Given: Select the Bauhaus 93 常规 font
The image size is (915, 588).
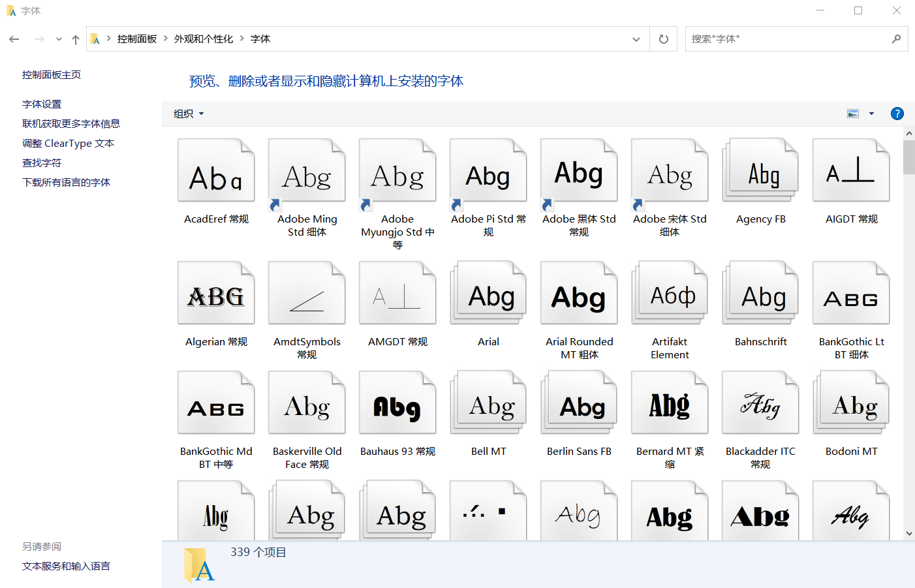Looking at the screenshot, I should pyautogui.click(x=397, y=414).
